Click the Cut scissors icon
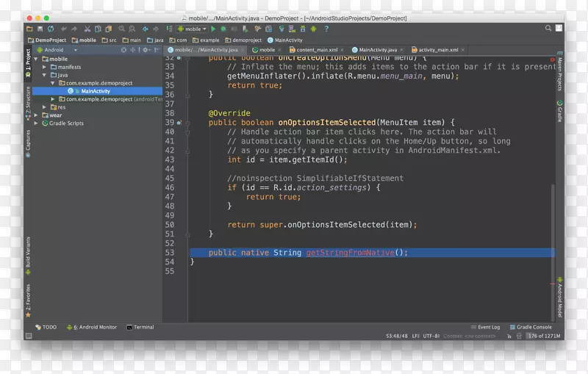Viewport: 588px width, 374px height. pyautogui.click(x=87, y=29)
